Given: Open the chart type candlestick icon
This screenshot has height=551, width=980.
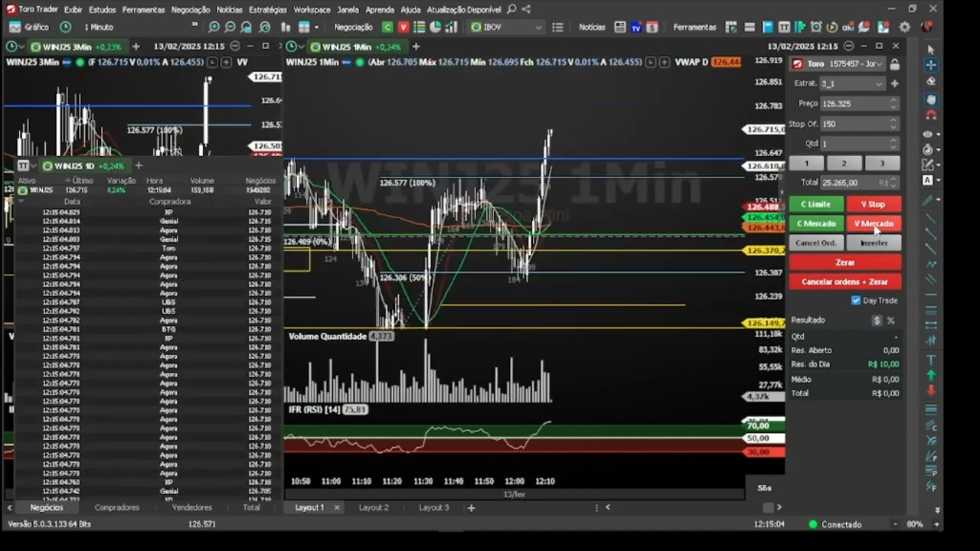Looking at the screenshot, I should coord(285,27).
